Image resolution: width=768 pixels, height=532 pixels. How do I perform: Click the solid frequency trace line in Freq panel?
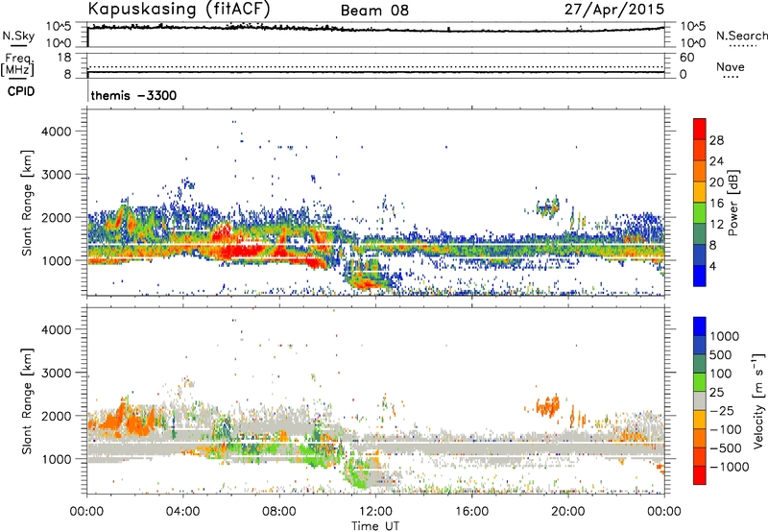point(375,72)
